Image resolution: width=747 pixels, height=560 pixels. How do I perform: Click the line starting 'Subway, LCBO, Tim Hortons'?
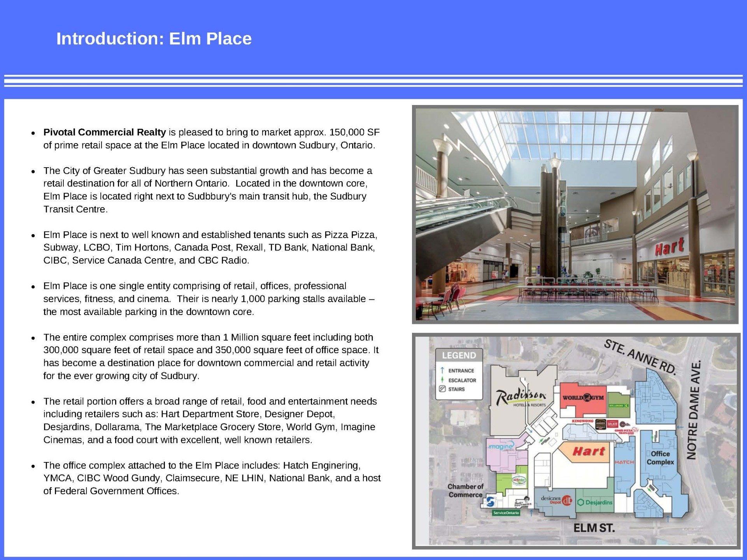pos(209,248)
